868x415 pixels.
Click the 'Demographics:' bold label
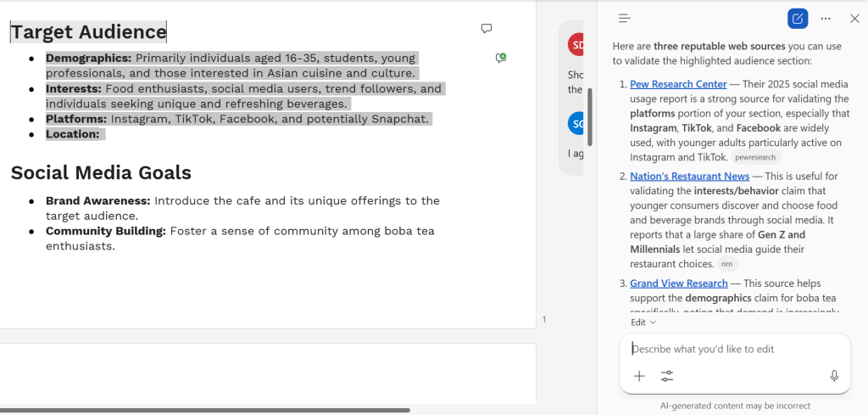[x=88, y=59]
